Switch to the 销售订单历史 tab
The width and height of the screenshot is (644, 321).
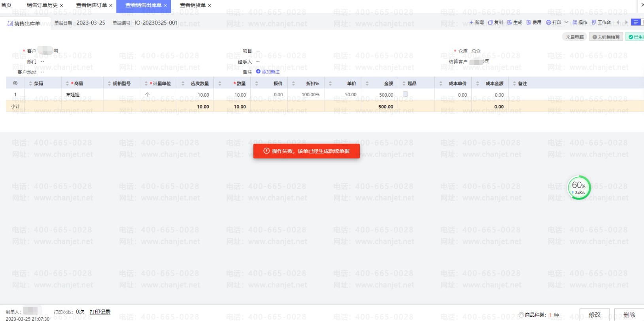point(42,5)
